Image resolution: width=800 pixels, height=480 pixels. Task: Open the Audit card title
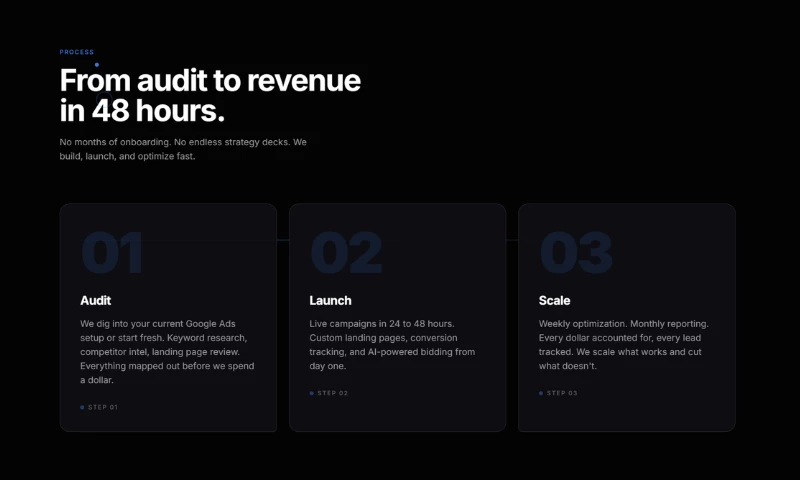pos(96,300)
